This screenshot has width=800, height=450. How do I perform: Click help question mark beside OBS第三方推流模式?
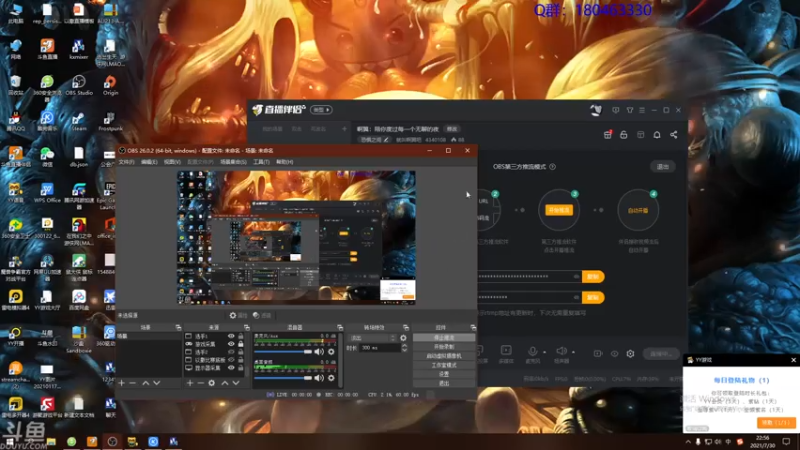tap(553, 167)
